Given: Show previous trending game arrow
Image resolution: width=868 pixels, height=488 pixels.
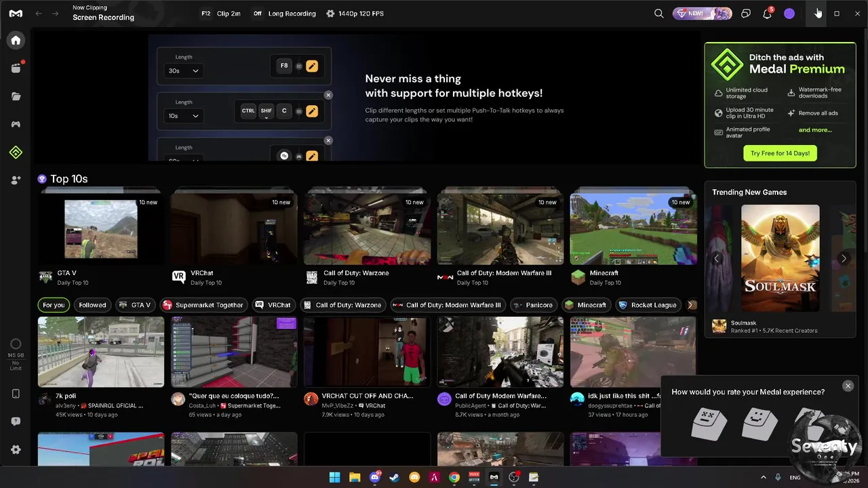Looking at the screenshot, I should [717, 258].
